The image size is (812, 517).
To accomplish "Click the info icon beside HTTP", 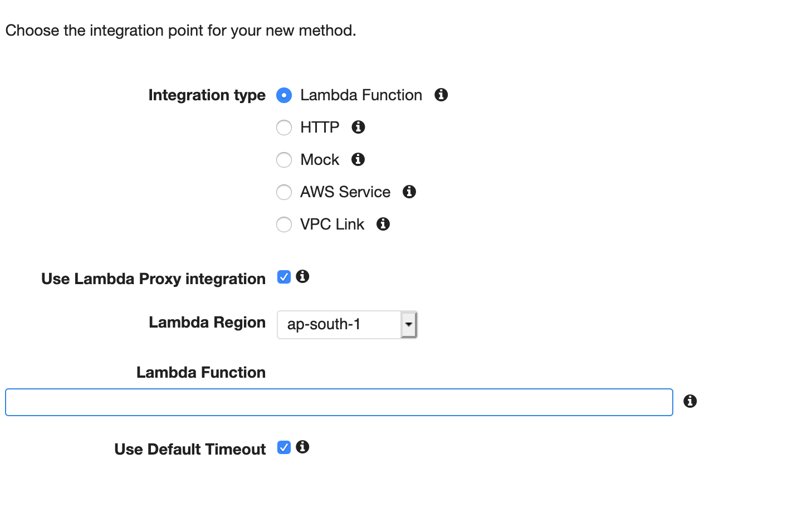I will tap(358, 127).
